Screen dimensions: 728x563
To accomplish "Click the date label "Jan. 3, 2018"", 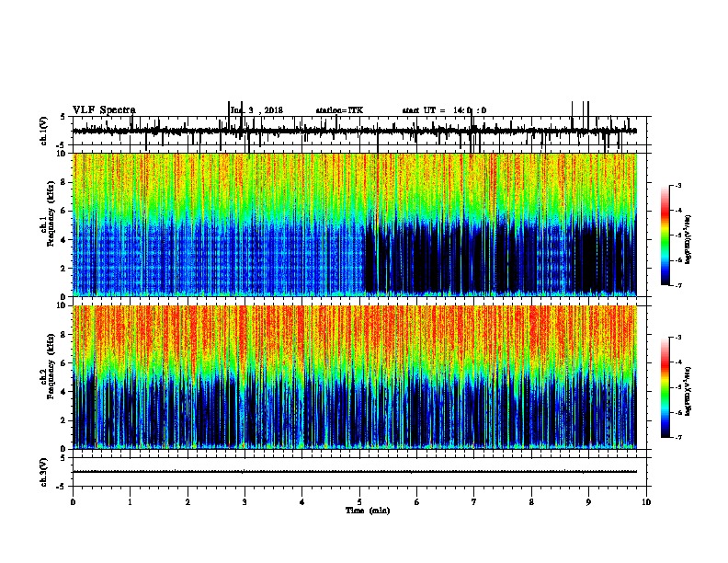I will pyautogui.click(x=256, y=110).
